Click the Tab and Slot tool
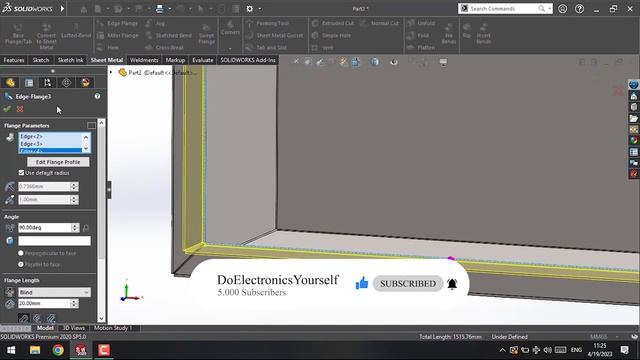The image size is (640, 360). point(266,47)
